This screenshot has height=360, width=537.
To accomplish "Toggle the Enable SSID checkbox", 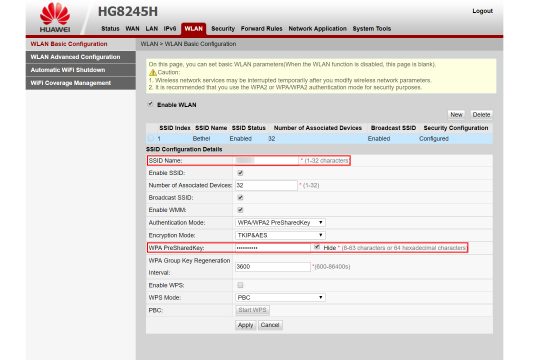I will [x=240, y=173].
